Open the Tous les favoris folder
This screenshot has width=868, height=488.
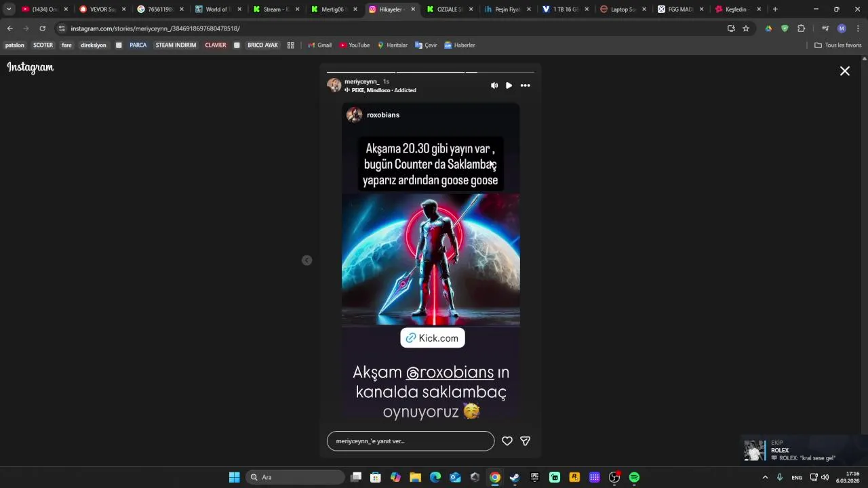(x=838, y=45)
